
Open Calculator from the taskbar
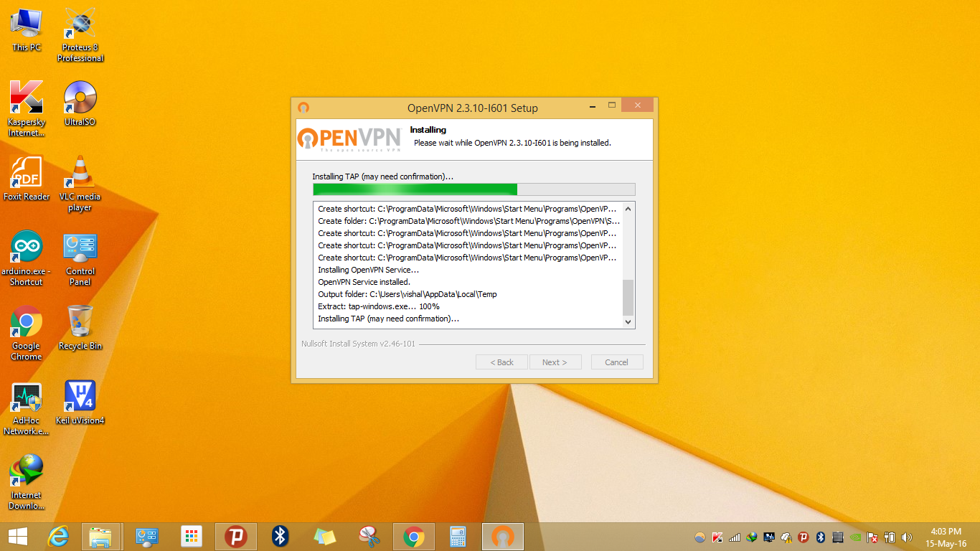click(x=458, y=537)
